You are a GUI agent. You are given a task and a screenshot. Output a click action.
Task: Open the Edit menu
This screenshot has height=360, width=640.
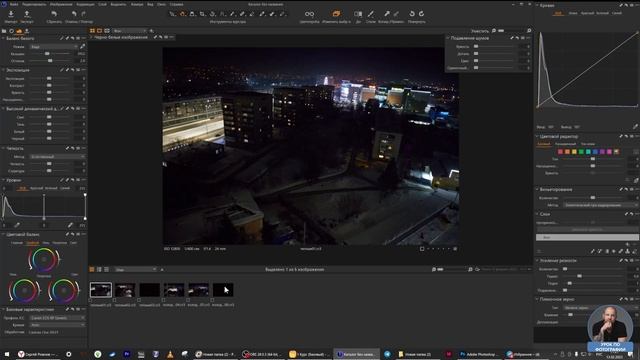pyautogui.click(x=34, y=4)
